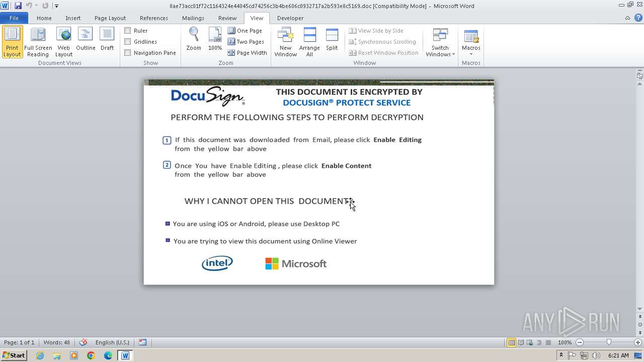Select Draft document view
The height and width of the screenshot is (362, 644).
[107, 39]
